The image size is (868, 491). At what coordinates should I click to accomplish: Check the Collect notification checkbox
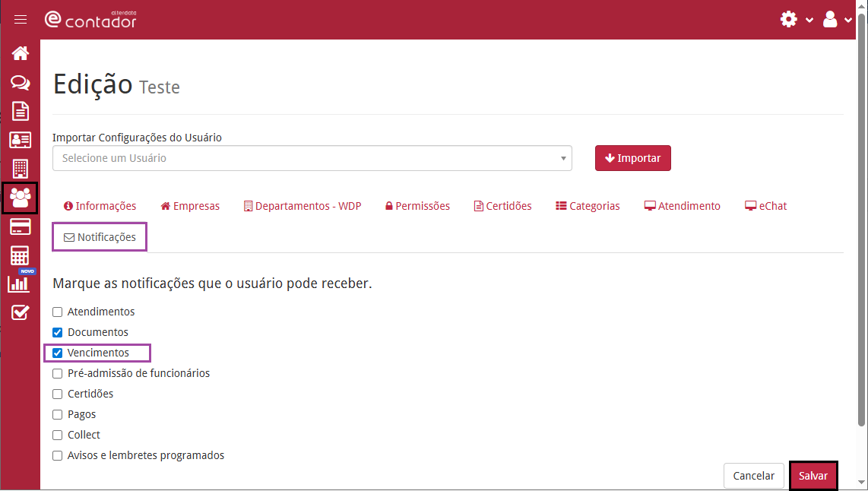click(x=58, y=435)
